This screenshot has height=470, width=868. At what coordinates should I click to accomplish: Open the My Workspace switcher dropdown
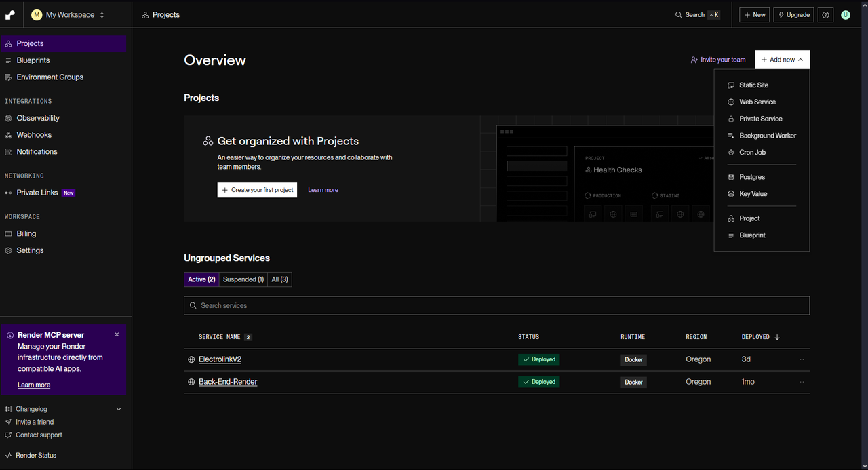tap(68, 14)
